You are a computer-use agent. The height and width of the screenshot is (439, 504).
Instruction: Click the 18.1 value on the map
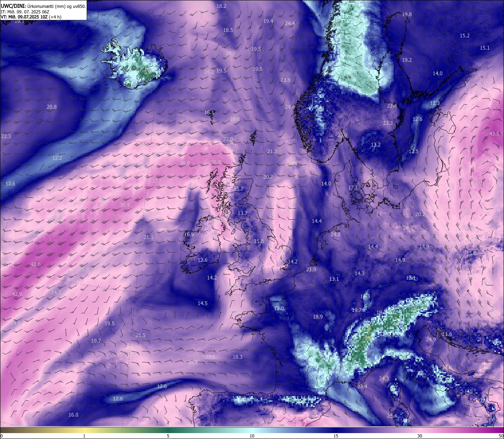pos(209,112)
